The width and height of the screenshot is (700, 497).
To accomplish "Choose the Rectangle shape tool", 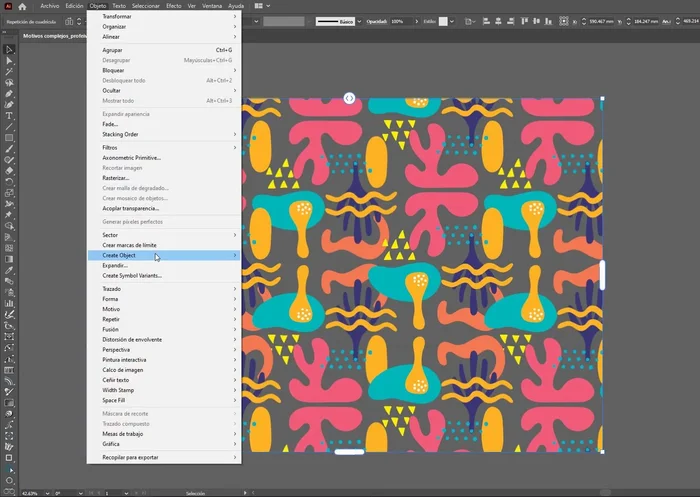I will (9, 137).
